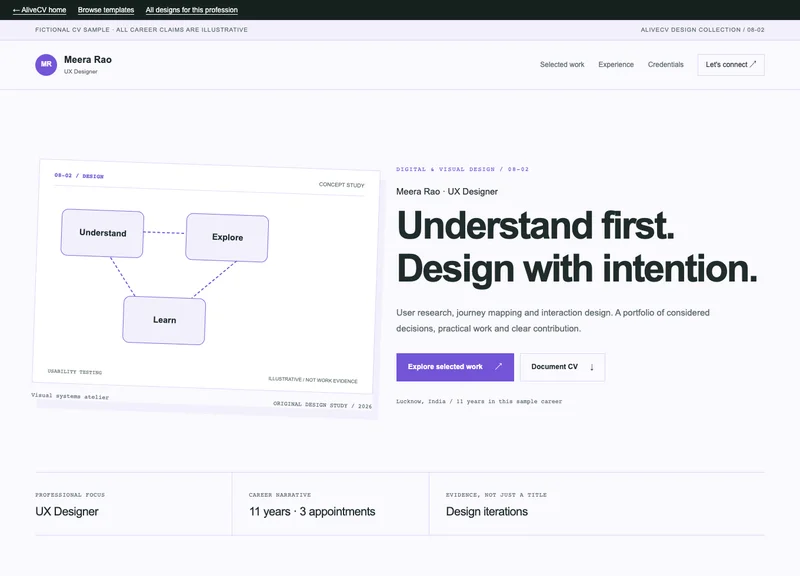Click the CONCEPT STUDY label

click(341, 185)
